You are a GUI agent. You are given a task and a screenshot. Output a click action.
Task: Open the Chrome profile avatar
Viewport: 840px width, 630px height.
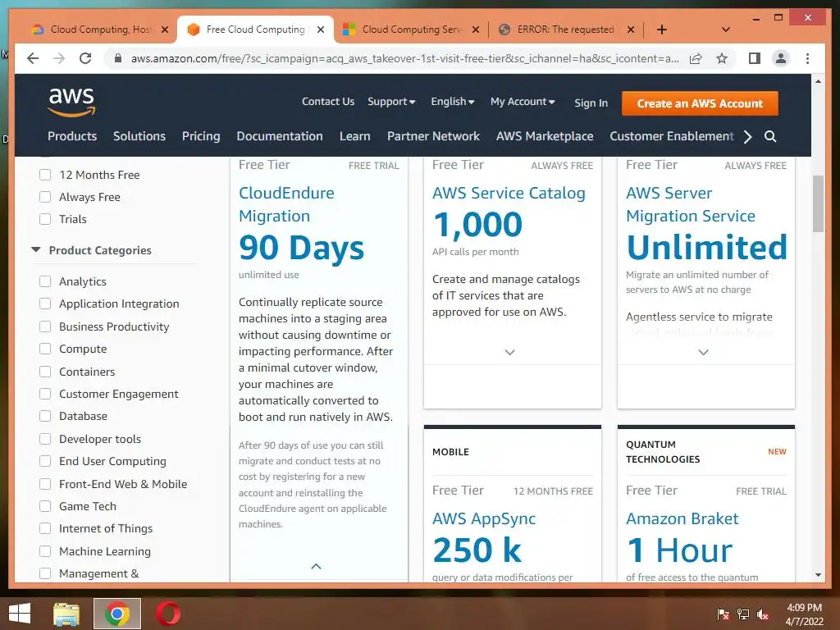coord(781,58)
